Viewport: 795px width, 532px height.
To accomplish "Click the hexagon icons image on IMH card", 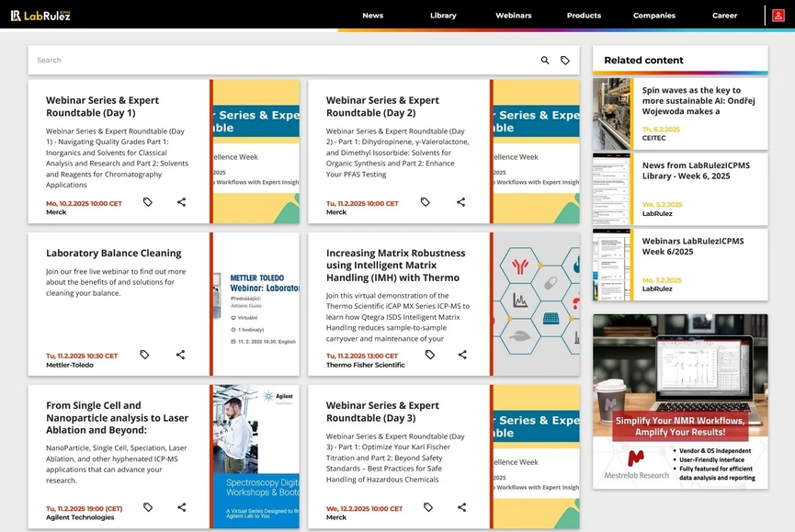I will (x=537, y=304).
